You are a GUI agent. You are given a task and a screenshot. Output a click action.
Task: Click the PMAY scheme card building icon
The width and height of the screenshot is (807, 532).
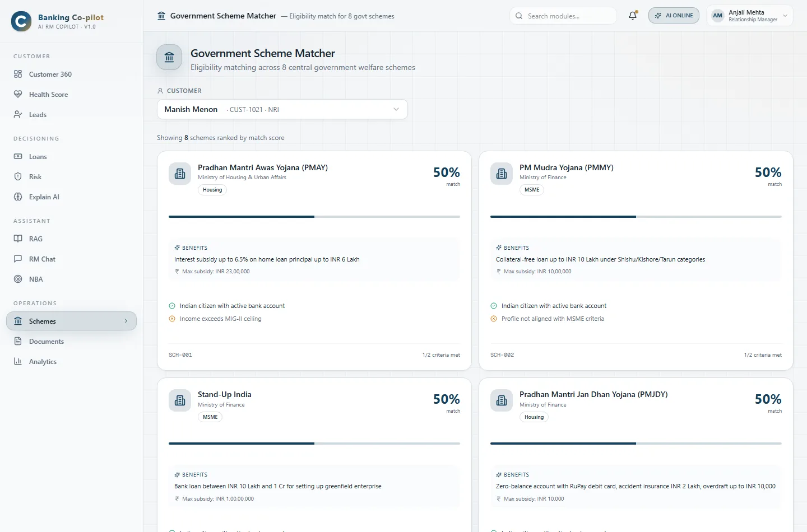pos(180,174)
